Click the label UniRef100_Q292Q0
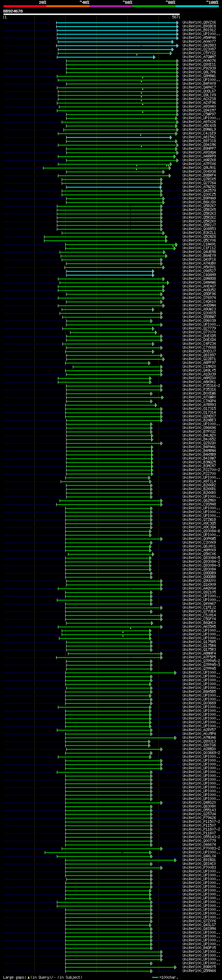The height and width of the screenshot is (980, 222). 199,443
